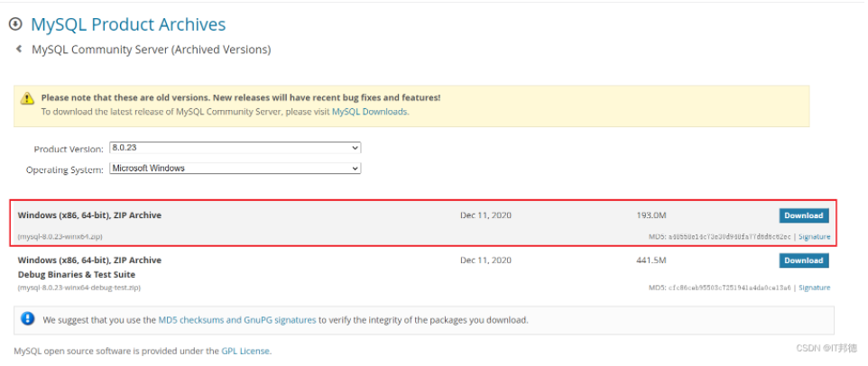Click the Product Version: label

pyautogui.click(x=69, y=150)
